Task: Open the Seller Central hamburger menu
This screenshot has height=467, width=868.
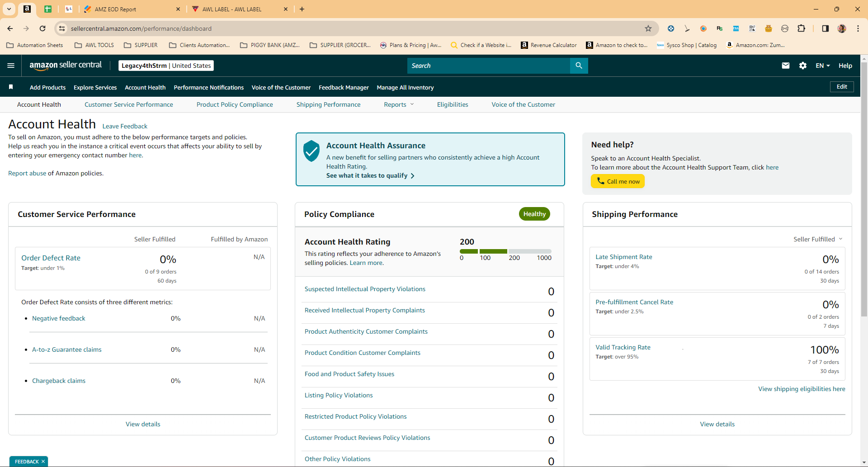Action: [11, 66]
